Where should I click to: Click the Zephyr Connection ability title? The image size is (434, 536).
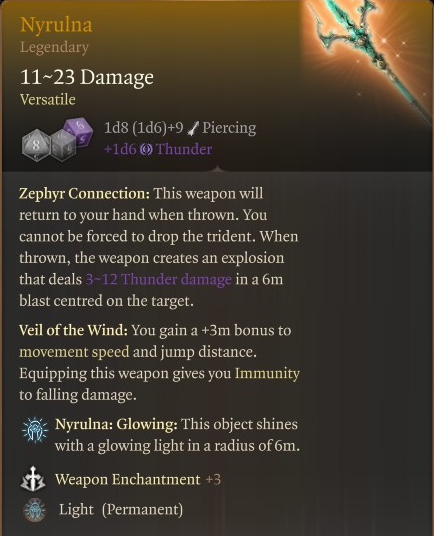(84, 193)
